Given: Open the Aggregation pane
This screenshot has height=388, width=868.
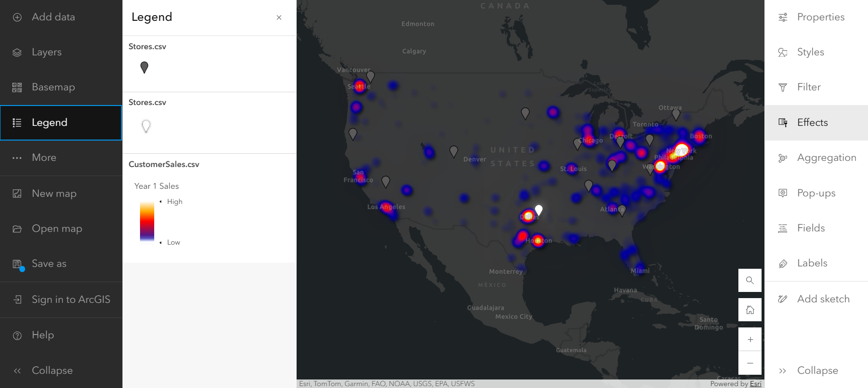Looking at the screenshot, I should coord(816,158).
